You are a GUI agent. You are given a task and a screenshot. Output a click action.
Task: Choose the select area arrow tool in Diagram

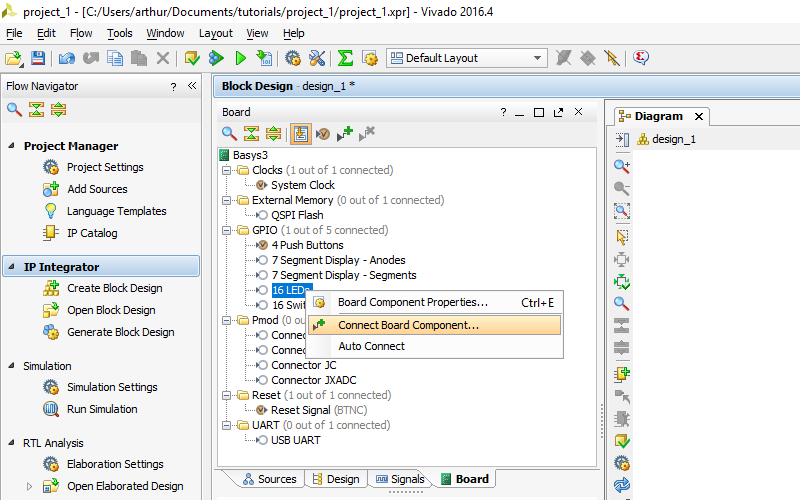pyautogui.click(x=621, y=237)
